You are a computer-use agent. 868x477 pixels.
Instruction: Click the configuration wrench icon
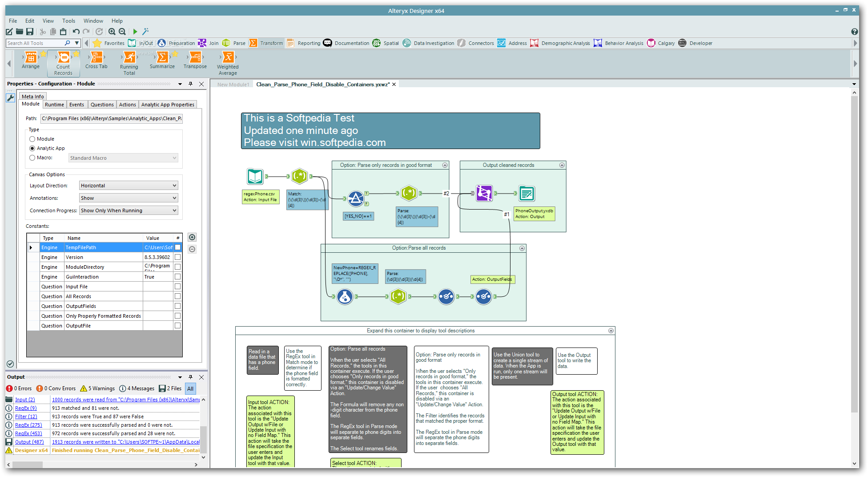pos(11,98)
